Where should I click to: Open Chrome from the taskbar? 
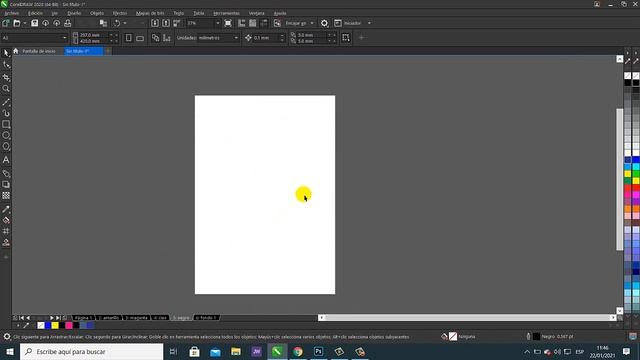[x=298, y=351]
